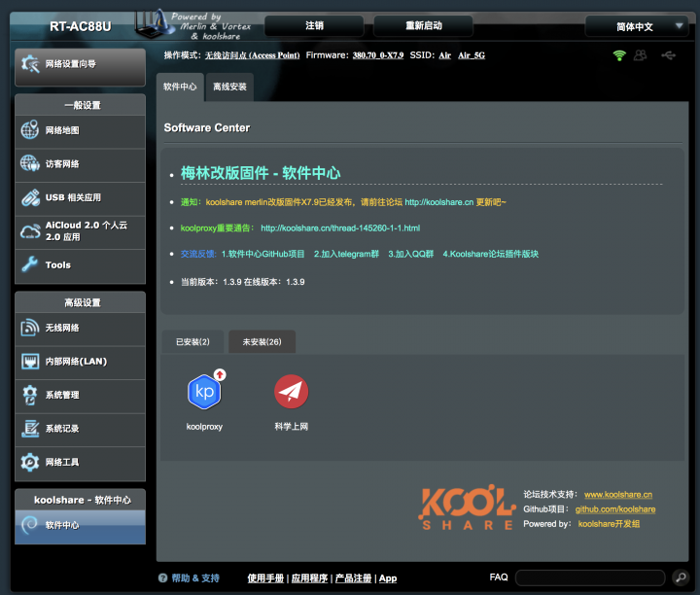Switch to the 离线安装 tab

tap(229, 87)
